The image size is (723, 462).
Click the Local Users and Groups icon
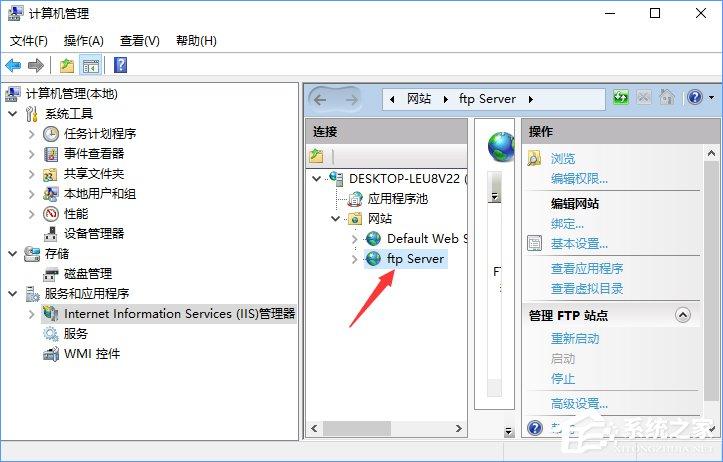50,194
